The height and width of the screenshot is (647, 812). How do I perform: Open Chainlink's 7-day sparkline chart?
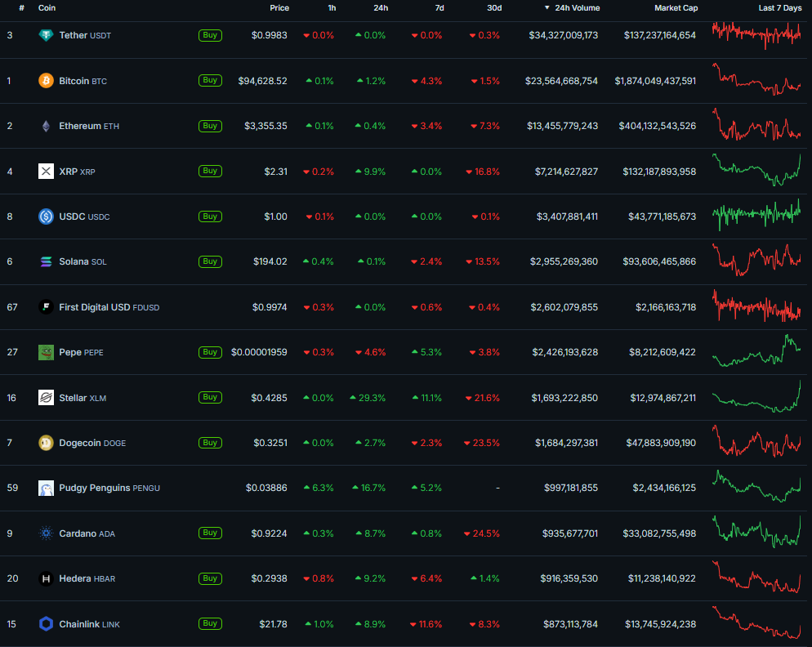pyautogui.click(x=756, y=622)
